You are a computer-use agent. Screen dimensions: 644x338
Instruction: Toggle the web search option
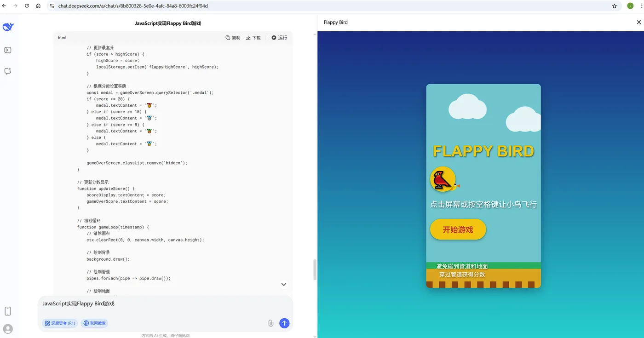pyautogui.click(x=94, y=323)
